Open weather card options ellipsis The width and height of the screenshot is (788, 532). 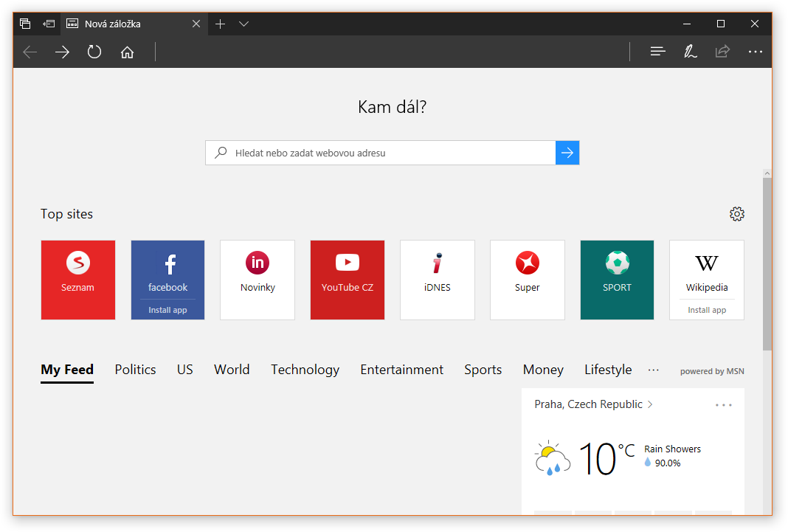coord(724,405)
